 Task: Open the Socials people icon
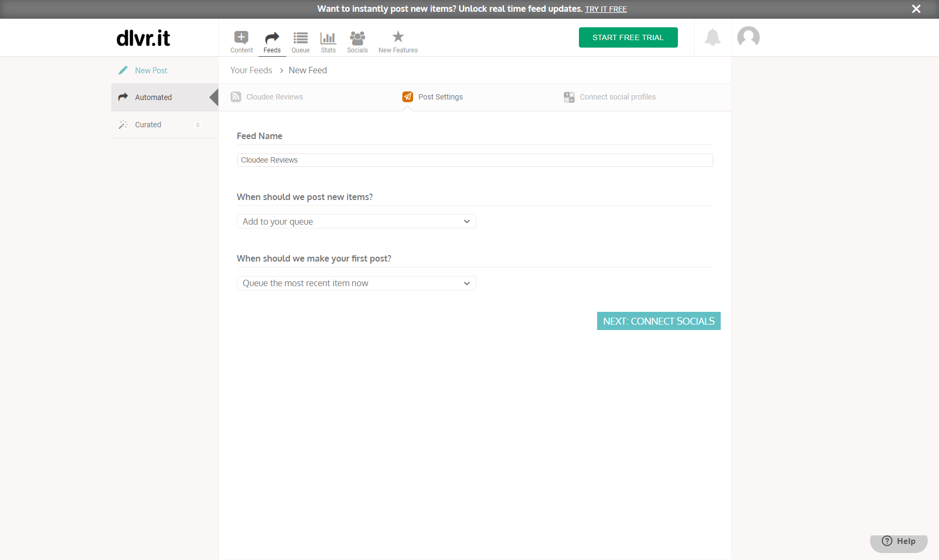(x=357, y=37)
